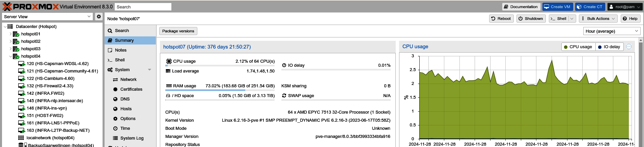Click the Proxmox logo icon

[x=7, y=7]
